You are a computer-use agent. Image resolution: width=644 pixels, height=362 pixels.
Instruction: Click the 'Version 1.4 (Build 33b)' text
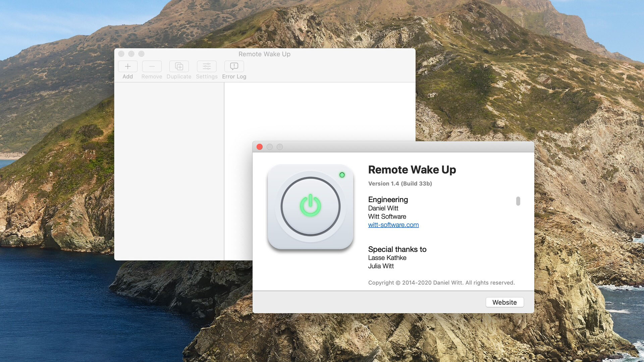pyautogui.click(x=400, y=184)
